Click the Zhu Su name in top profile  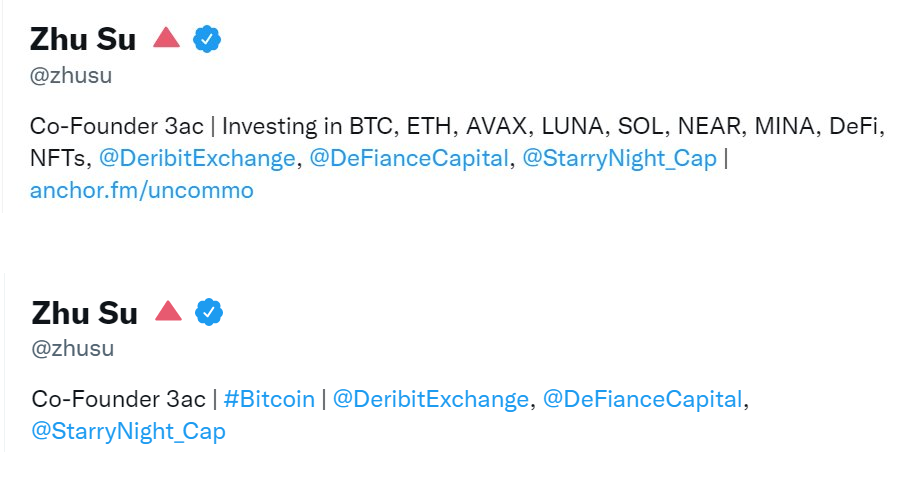click(83, 40)
